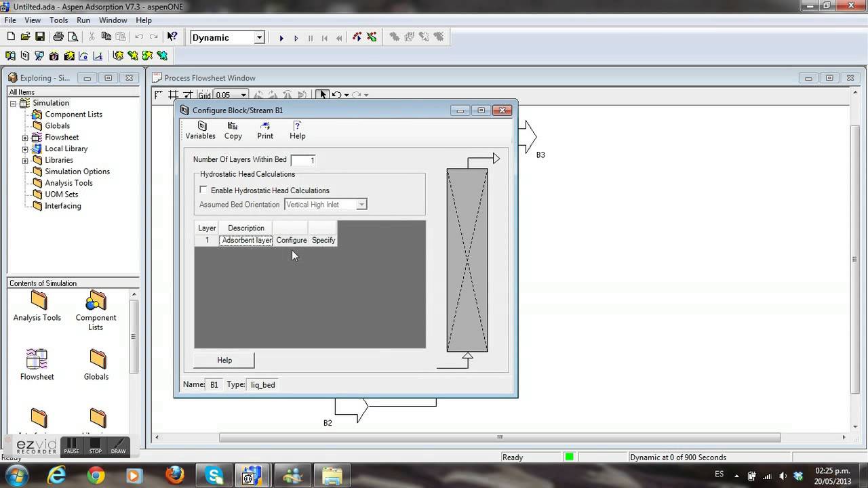The height and width of the screenshot is (488, 868).
Task: Click the horizontal scrollbar of flowsheet window
Action: (500, 437)
